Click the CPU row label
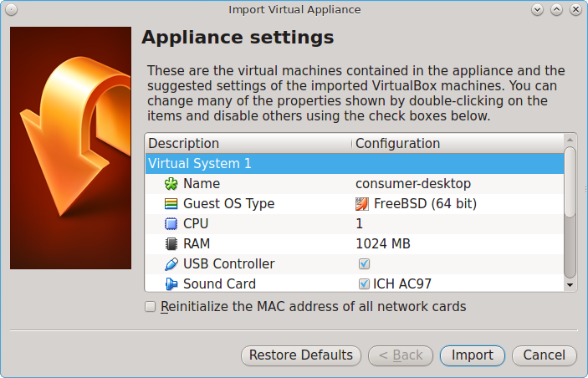The image size is (588, 378). (196, 224)
